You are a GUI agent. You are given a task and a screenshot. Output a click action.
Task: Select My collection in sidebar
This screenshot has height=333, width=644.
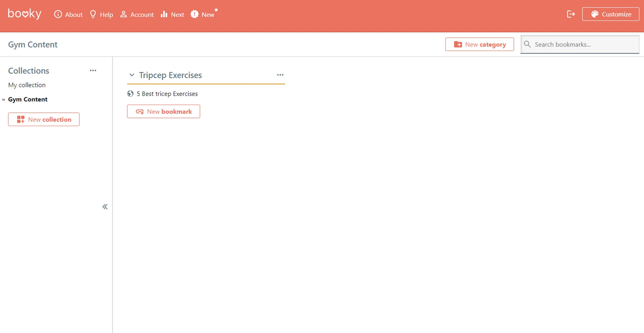(27, 85)
